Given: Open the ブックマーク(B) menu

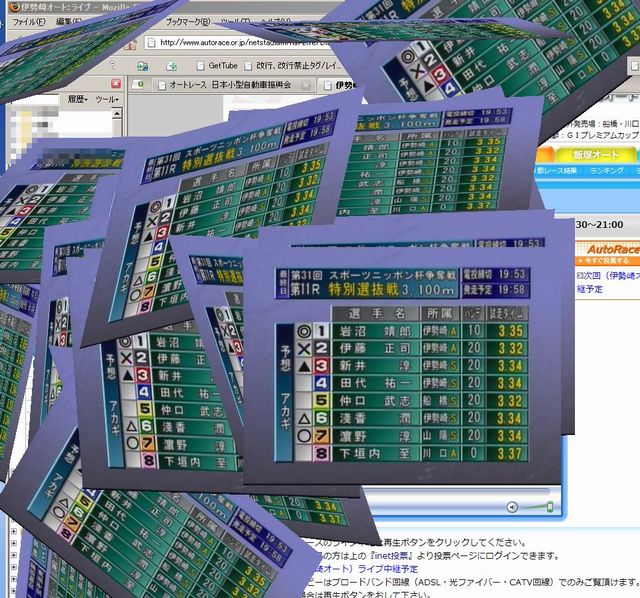Looking at the screenshot, I should click(x=188, y=22).
